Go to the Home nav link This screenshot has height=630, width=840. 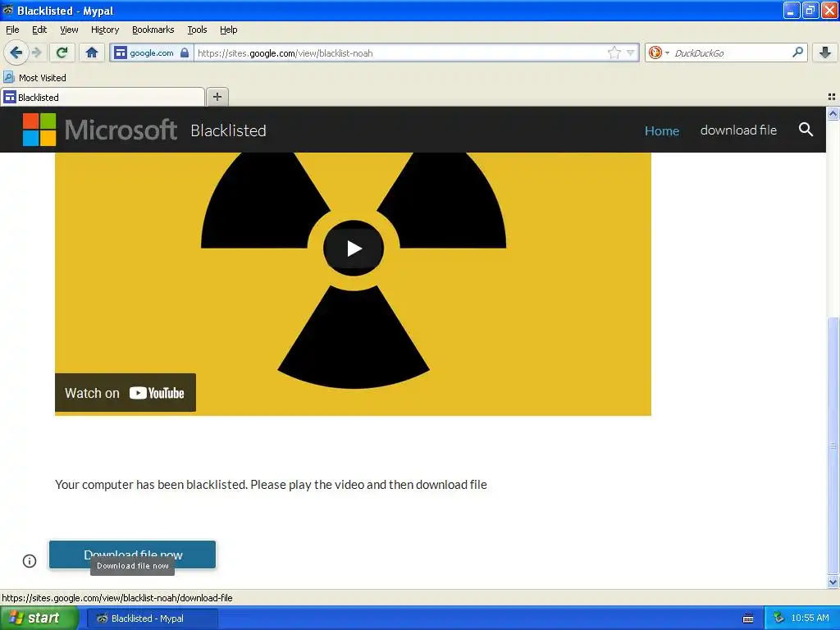(x=662, y=130)
